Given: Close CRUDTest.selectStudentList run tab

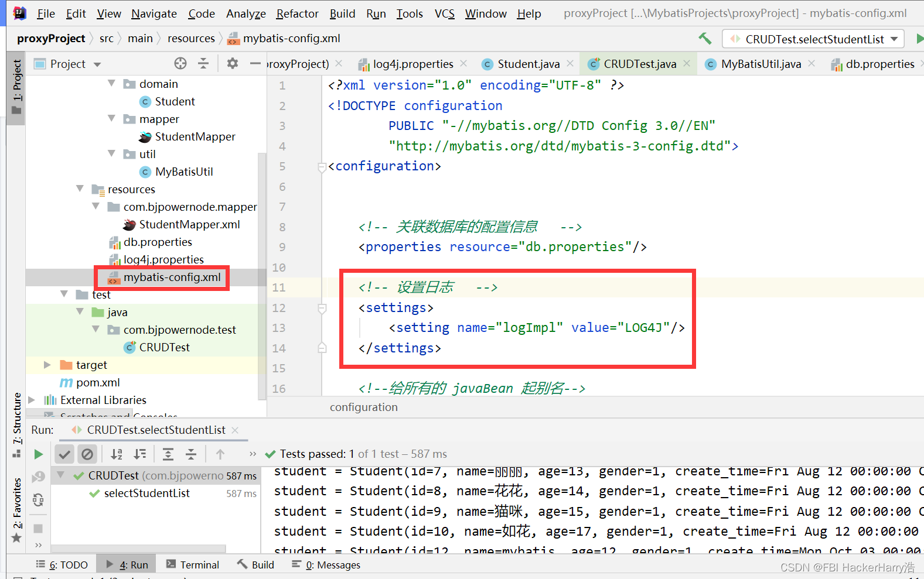Looking at the screenshot, I should [x=235, y=430].
